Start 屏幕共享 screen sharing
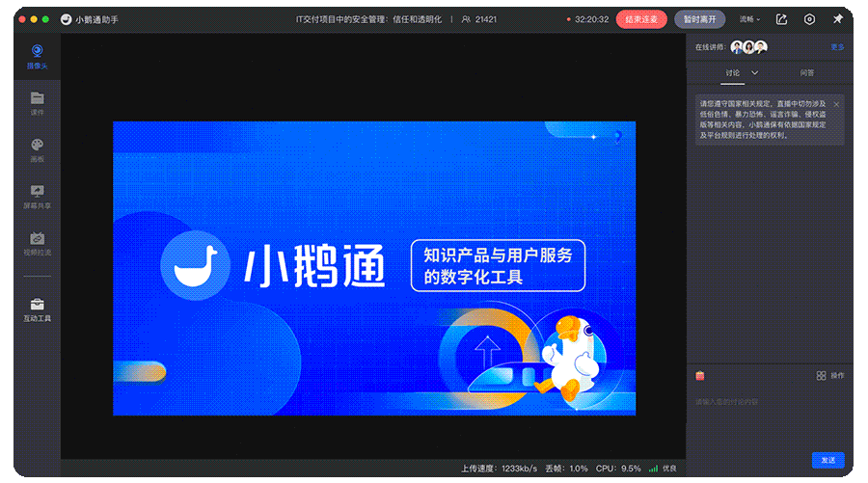868x483 pixels. pos(37,196)
